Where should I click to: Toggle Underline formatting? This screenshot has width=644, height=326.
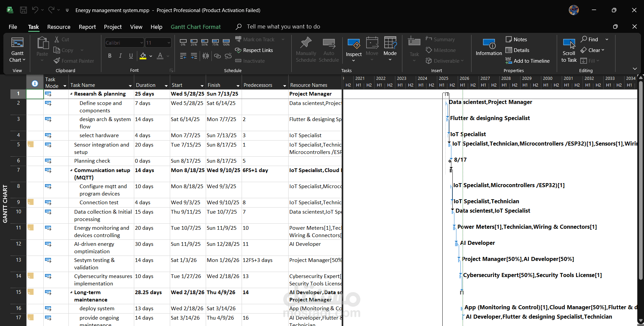[x=131, y=56]
